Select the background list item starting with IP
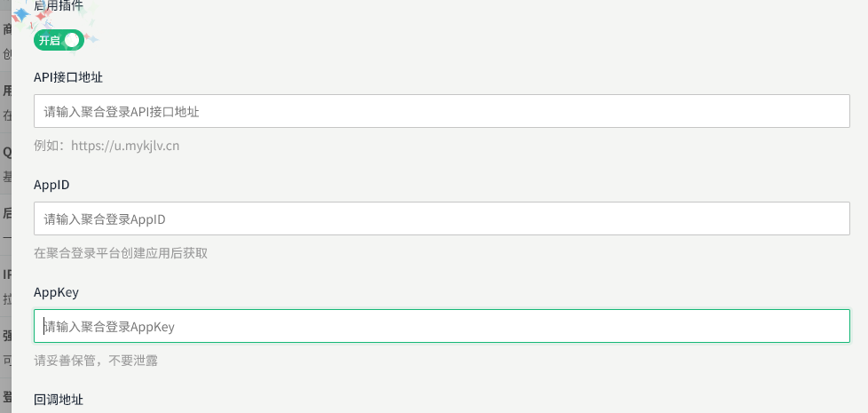 (6, 274)
